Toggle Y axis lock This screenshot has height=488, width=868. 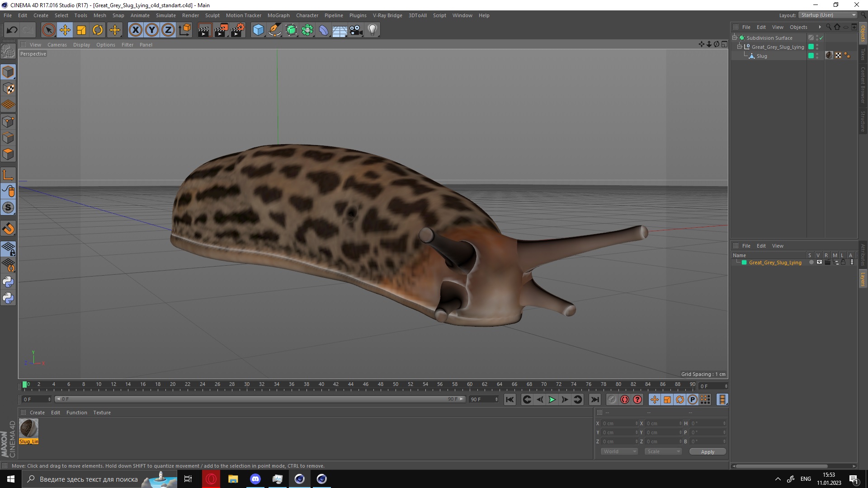(x=152, y=30)
